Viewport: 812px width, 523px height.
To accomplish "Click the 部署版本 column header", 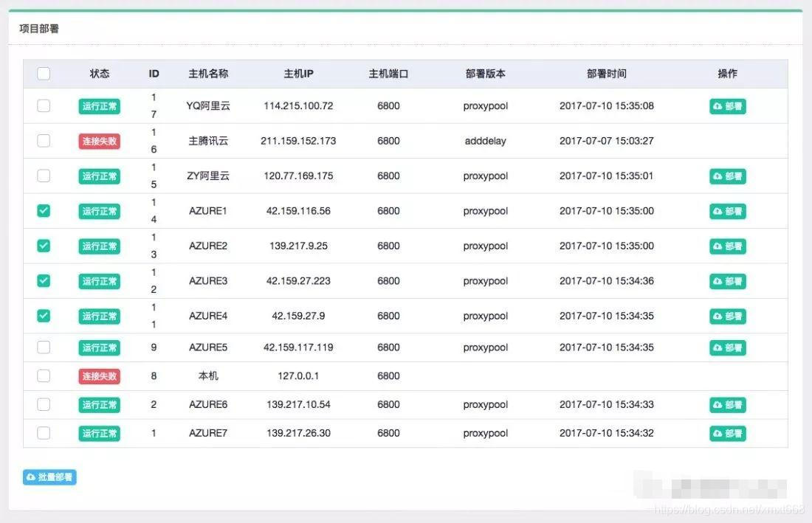I will click(485, 74).
